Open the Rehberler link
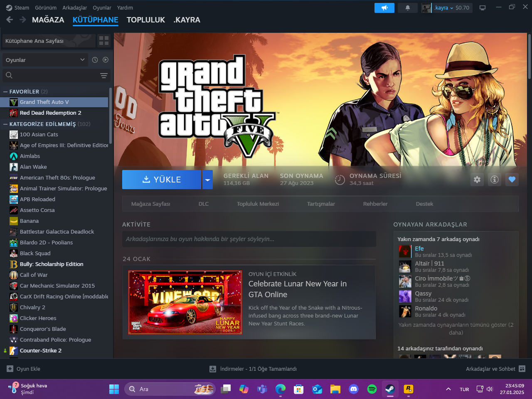This screenshot has height=399, width=532. tap(375, 204)
